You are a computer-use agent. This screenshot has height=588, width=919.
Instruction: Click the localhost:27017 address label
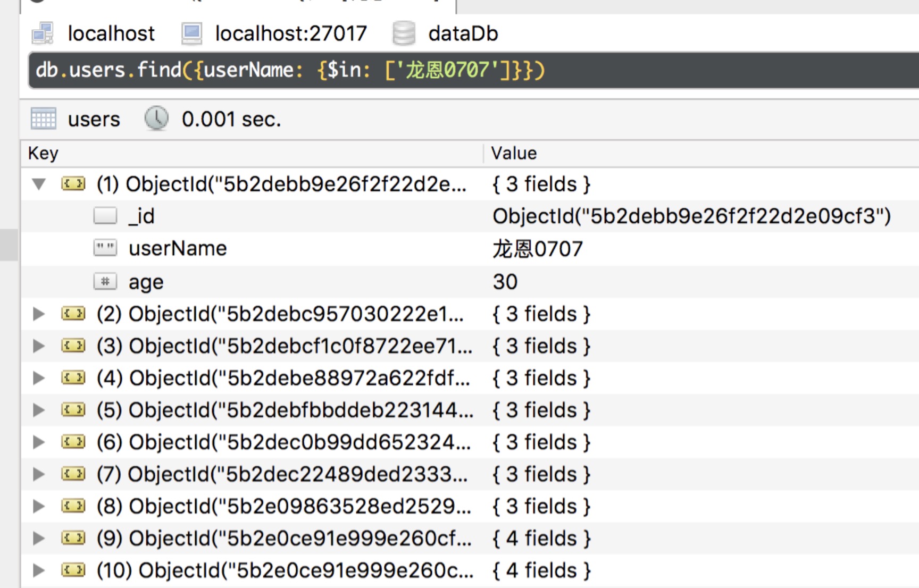(291, 33)
